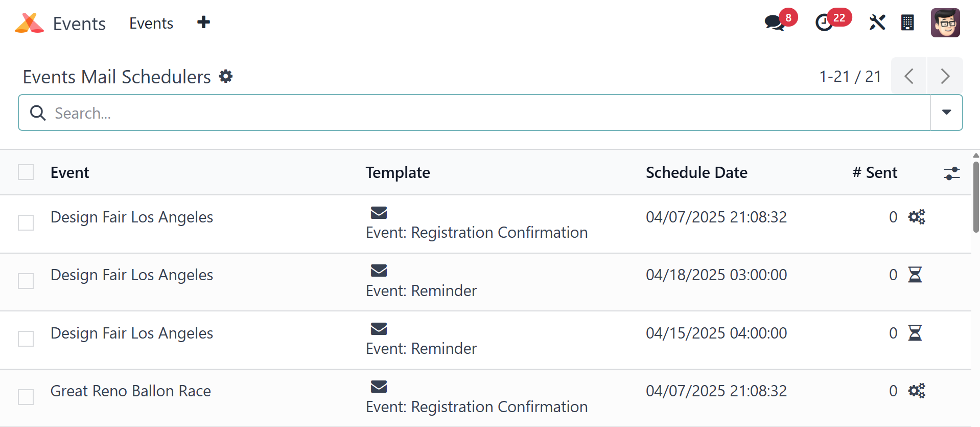Image resolution: width=980 pixels, height=427 pixels.
Task: Check the Great Reno Ballon Race row
Action: coord(26,397)
